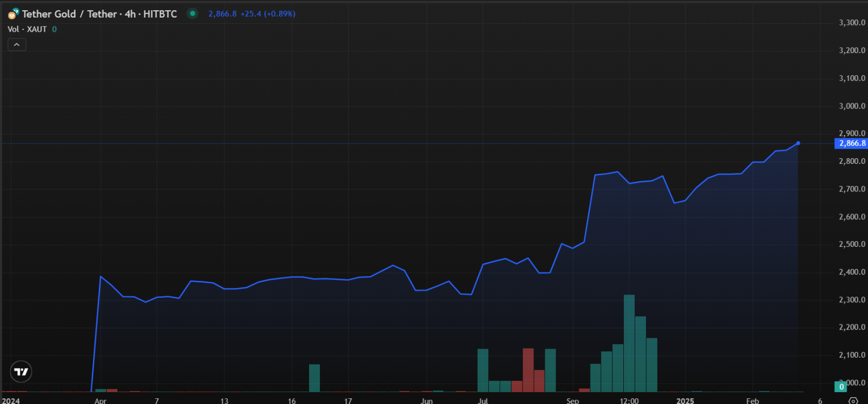
Task: Click the volume value 0 beside XAUT
Action: tap(54, 29)
